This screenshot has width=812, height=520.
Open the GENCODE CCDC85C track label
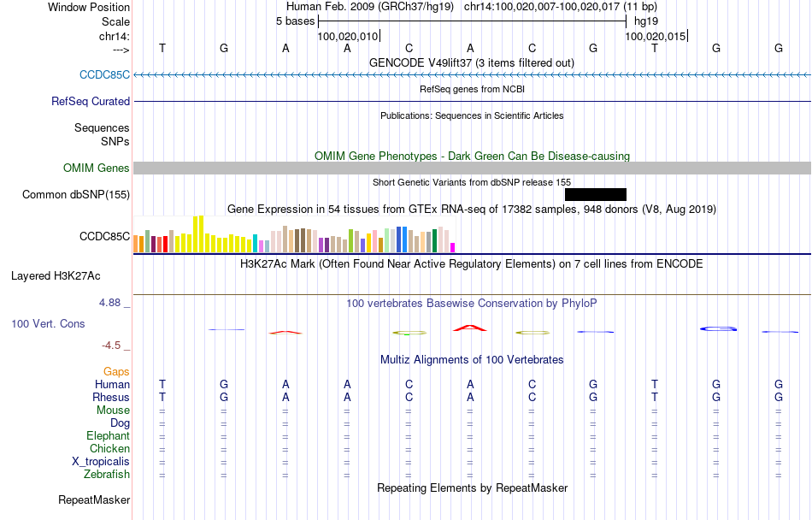(104, 74)
